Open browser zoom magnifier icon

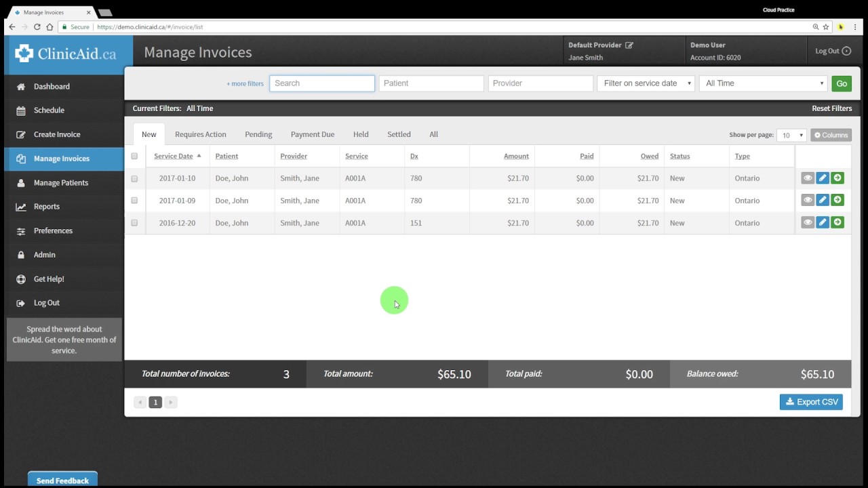click(x=816, y=27)
